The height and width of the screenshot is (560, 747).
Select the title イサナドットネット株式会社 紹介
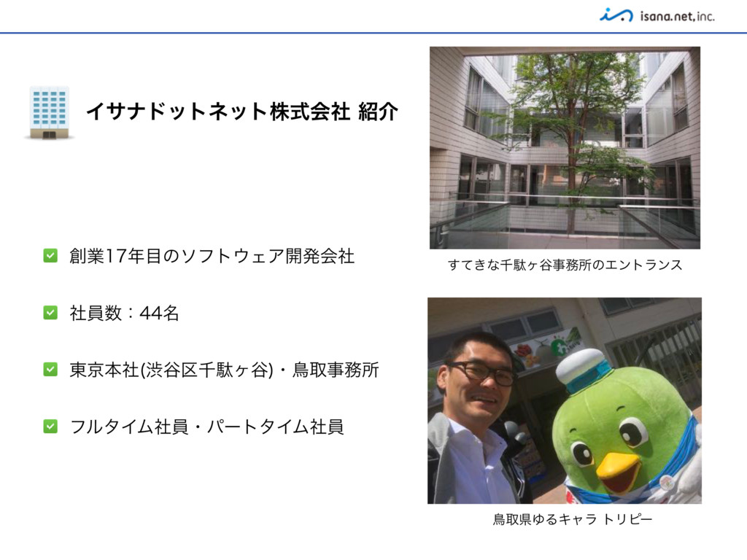point(242,112)
